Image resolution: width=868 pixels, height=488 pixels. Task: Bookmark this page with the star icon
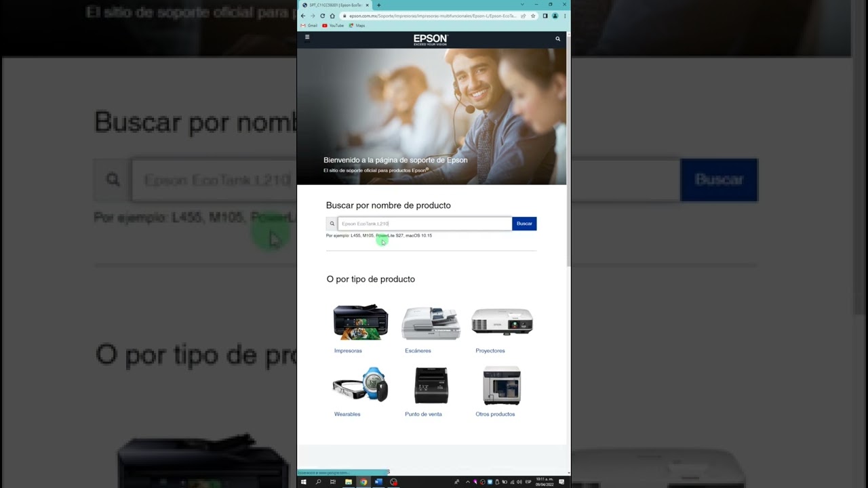click(533, 16)
